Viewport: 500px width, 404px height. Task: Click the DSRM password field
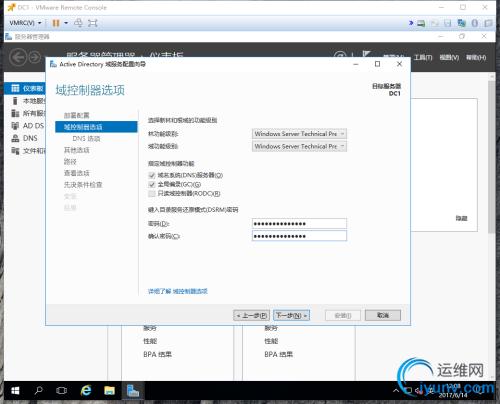pos(299,223)
